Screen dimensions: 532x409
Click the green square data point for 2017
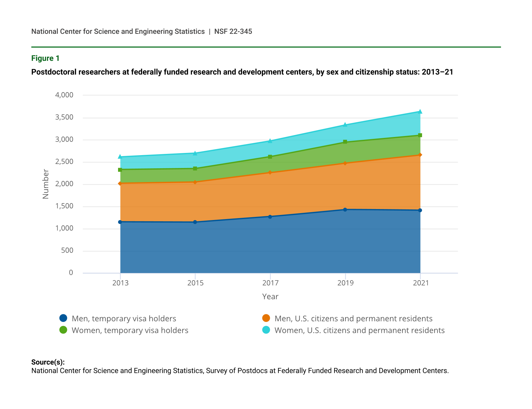[270, 157]
